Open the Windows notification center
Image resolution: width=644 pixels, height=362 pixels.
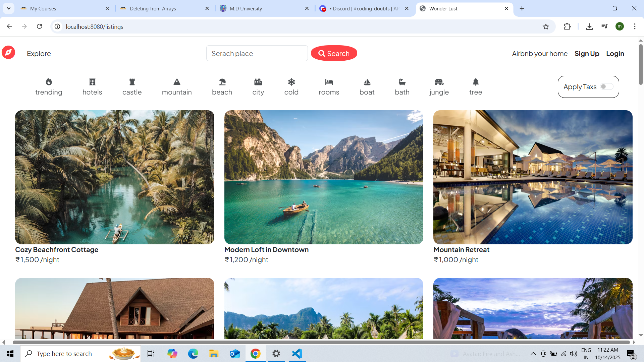631,354
